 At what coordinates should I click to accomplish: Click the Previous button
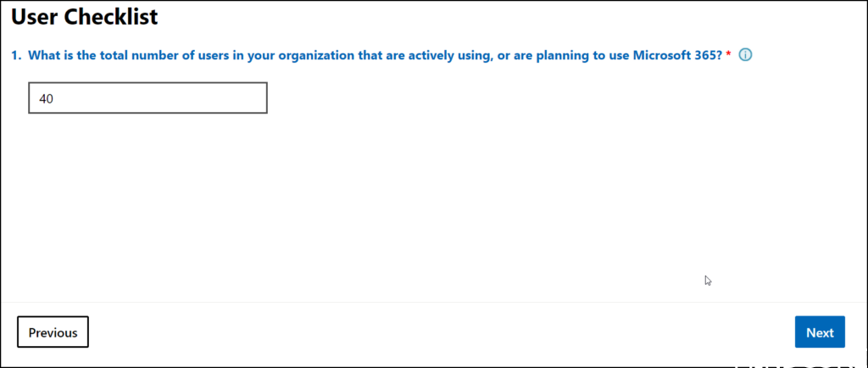pos(53,332)
